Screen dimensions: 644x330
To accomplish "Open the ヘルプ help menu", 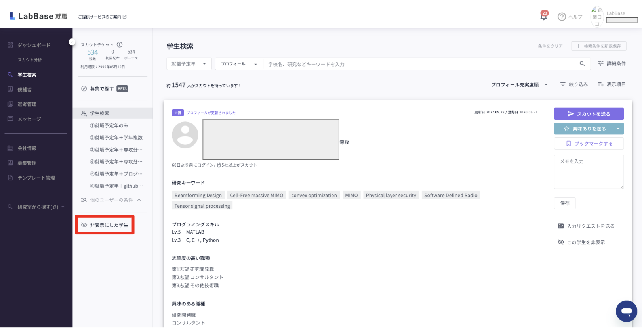I will click(x=570, y=17).
